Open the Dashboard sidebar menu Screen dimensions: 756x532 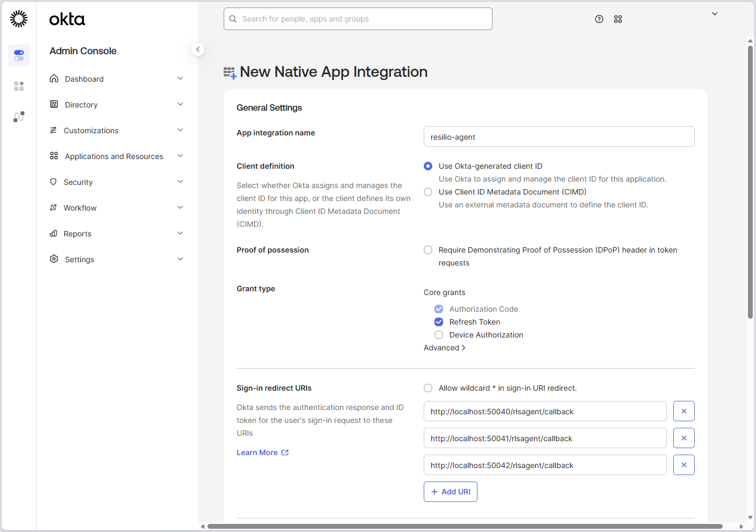click(117, 79)
